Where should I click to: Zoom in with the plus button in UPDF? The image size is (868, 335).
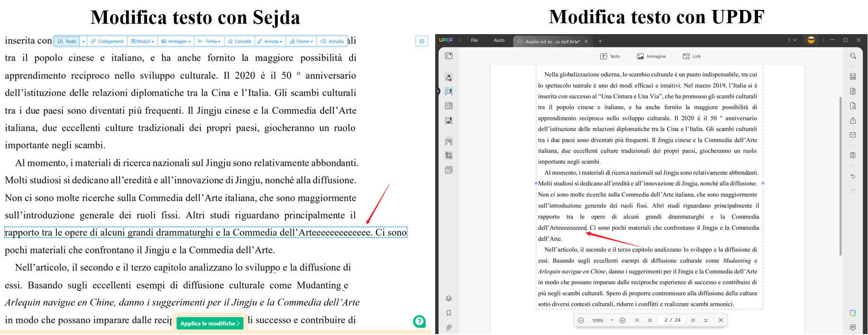[622, 320]
